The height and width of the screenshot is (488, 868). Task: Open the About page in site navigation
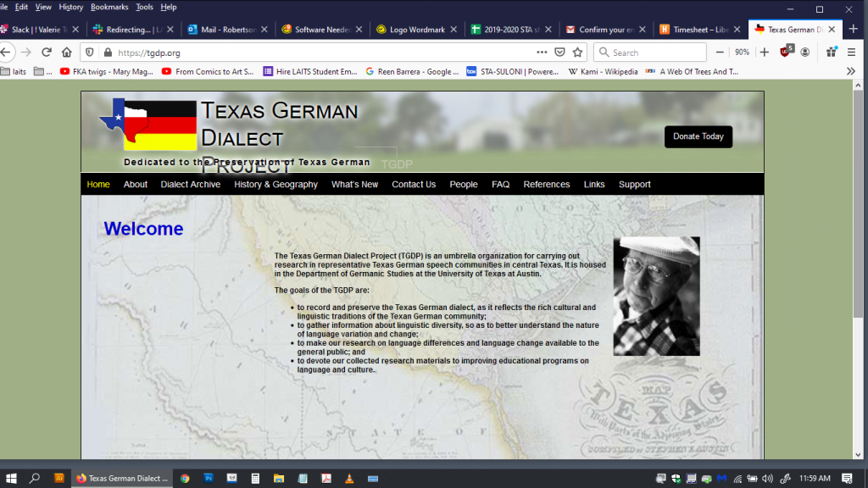[x=135, y=184]
